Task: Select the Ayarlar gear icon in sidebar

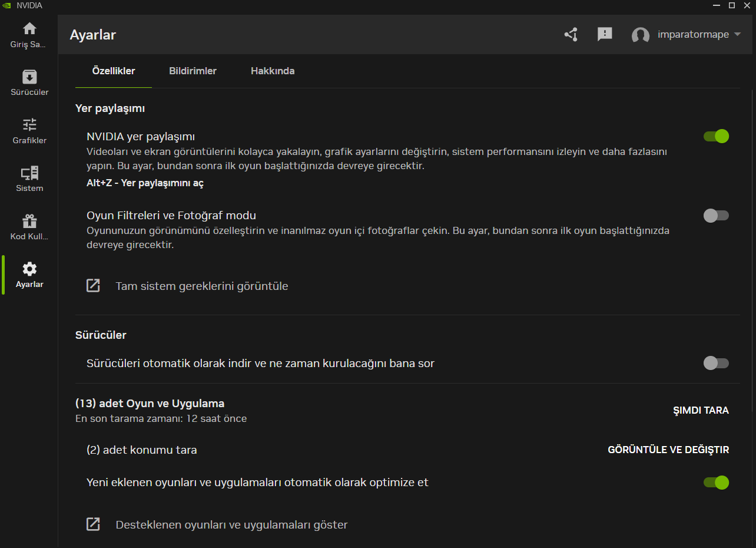Action: (x=29, y=269)
